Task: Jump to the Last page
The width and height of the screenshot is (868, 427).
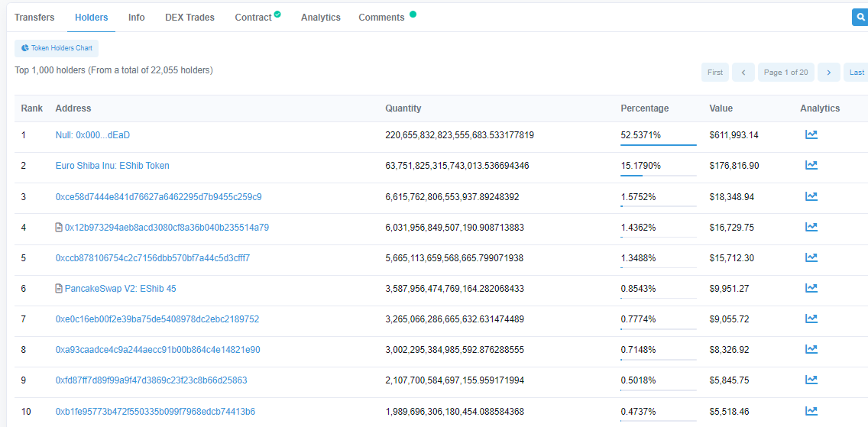Action: (x=856, y=73)
